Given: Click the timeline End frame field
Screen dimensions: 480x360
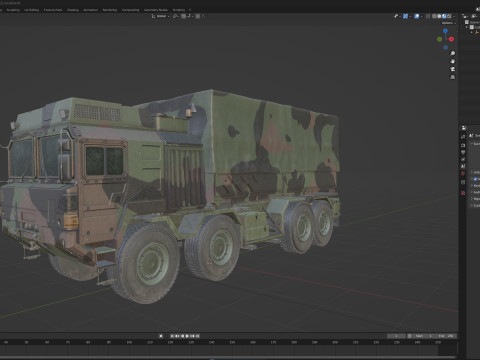Looking at the screenshot, I should pos(446,336).
